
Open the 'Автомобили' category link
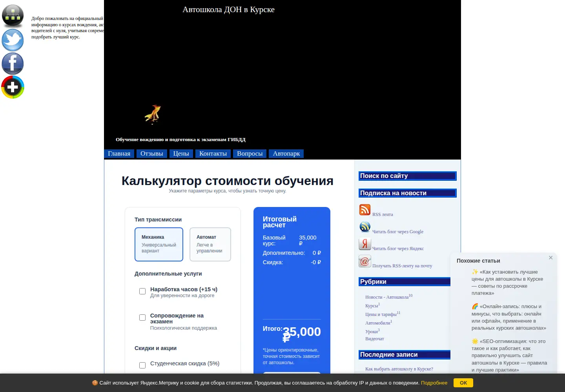click(378, 323)
